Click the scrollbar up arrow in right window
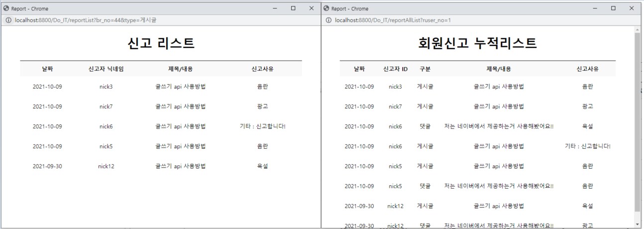 coord(638,30)
